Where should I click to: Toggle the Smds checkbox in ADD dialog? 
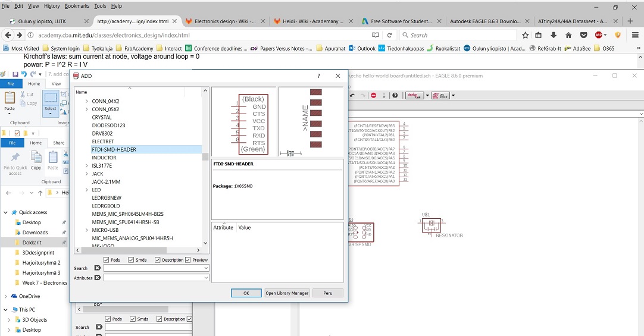pyautogui.click(x=131, y=260)
